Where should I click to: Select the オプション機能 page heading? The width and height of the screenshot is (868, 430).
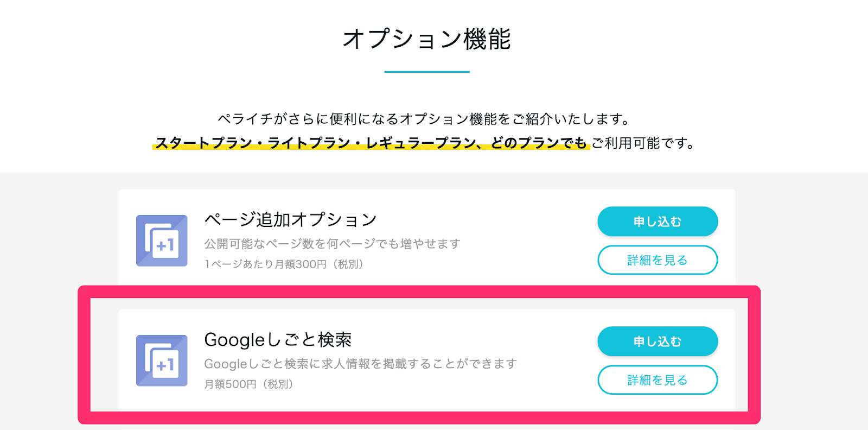427,39
